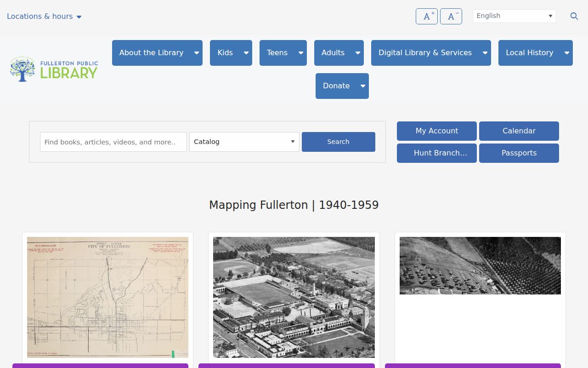Click the blue Search button
The height and width of the screenshot is (368, 588).
point(339,142)
